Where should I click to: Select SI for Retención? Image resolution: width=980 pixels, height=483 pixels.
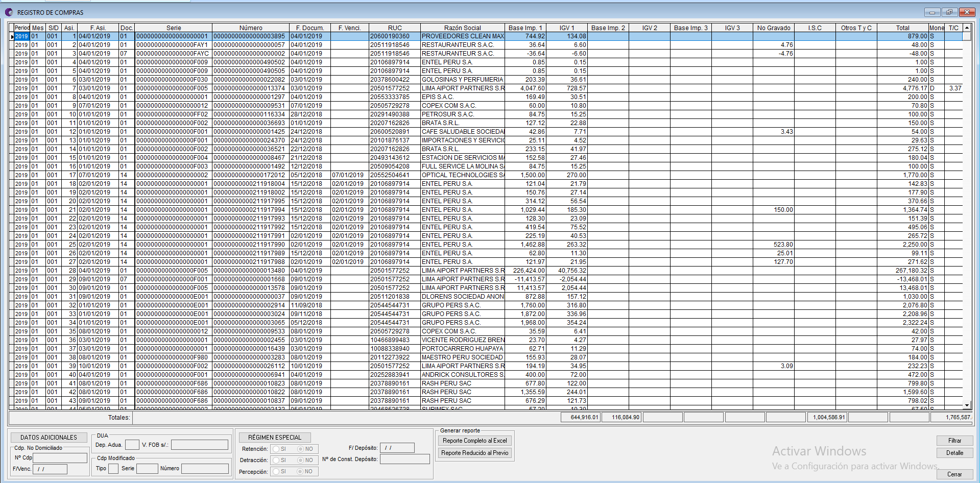point(276,449)
